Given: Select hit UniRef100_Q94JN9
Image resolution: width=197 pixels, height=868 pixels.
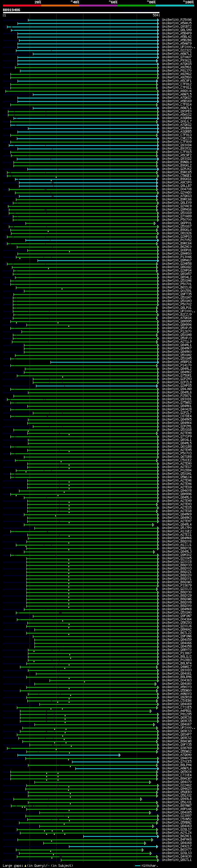Looking at the screenshot, I should point(176,389).
